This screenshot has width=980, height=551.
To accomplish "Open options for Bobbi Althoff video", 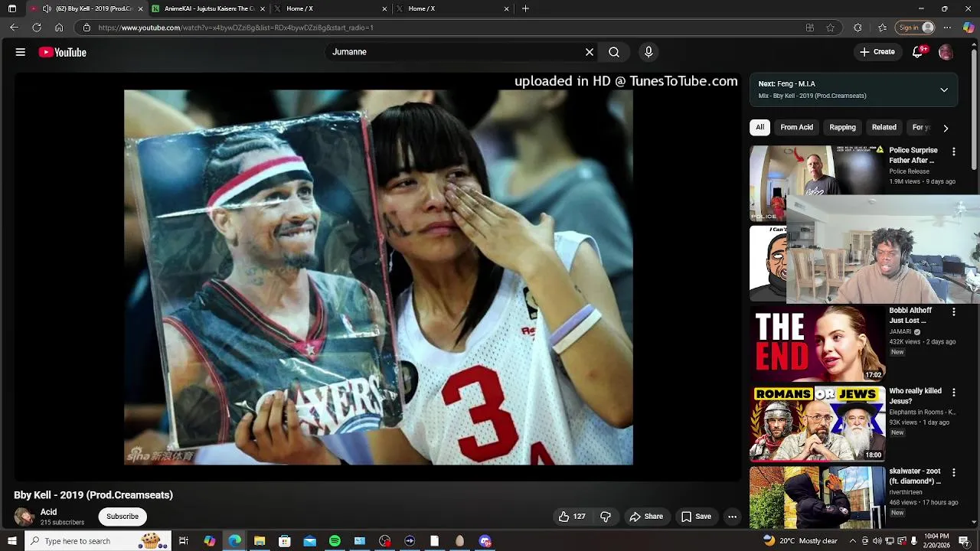I will click(953, 311).
